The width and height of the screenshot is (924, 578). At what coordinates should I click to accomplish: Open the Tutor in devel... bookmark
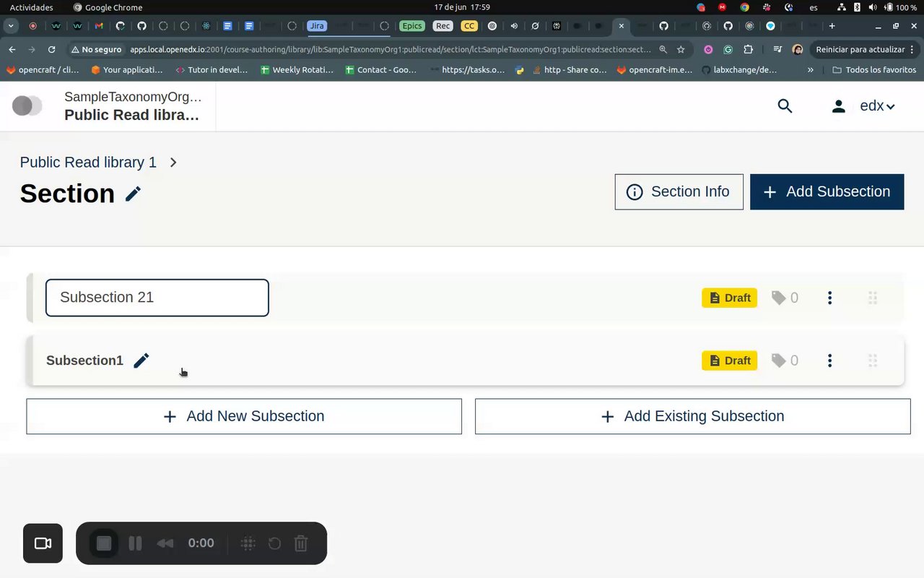[212, 70]
